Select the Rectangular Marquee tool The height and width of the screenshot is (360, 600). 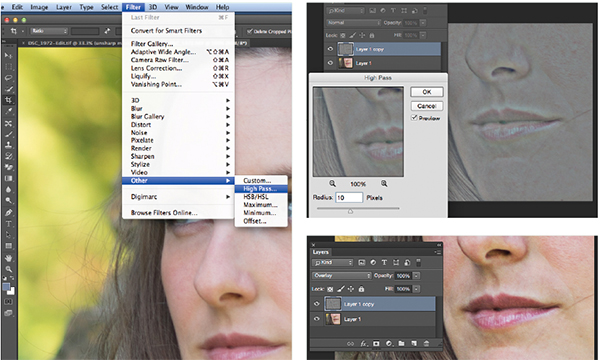[8, 67]
